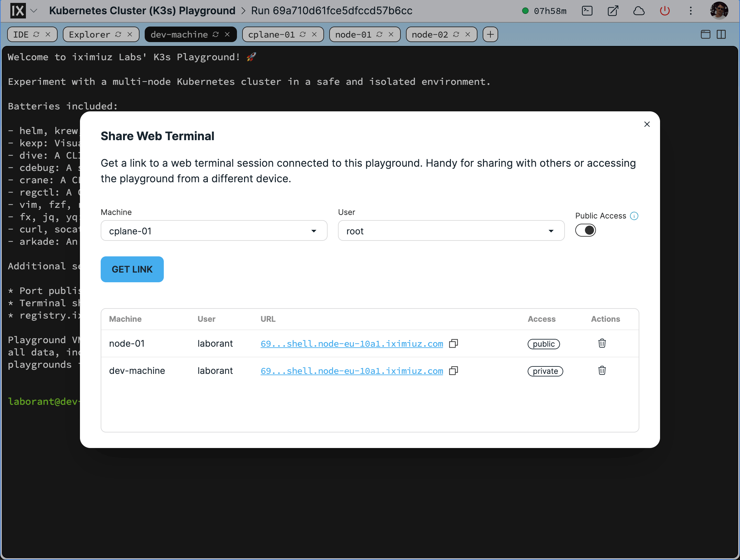740x560 pixels.
Task: Click the single-window layout icon
Action: [x=705, y=34]
